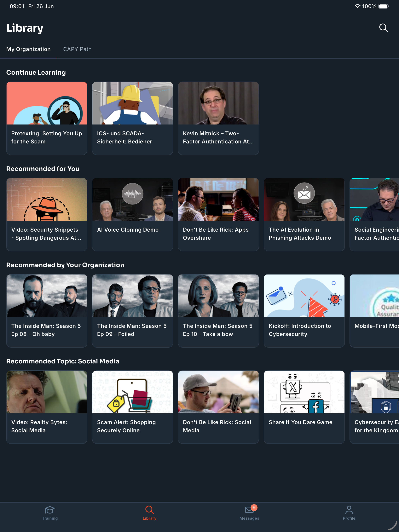Tap 'Ep 10 - Take a bow' title text
The image size is (399, 532).
click(x=208, y=334)
